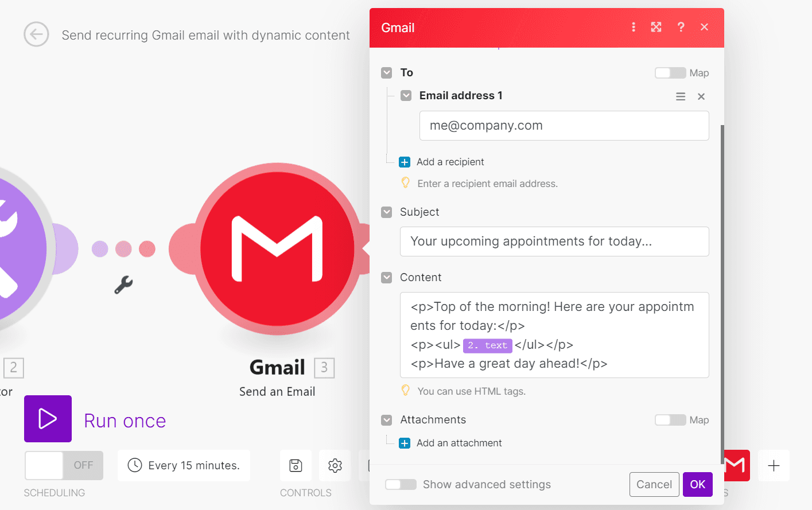Confirm module settings with OK
This screenshot has width=812, height=510.
697,484
